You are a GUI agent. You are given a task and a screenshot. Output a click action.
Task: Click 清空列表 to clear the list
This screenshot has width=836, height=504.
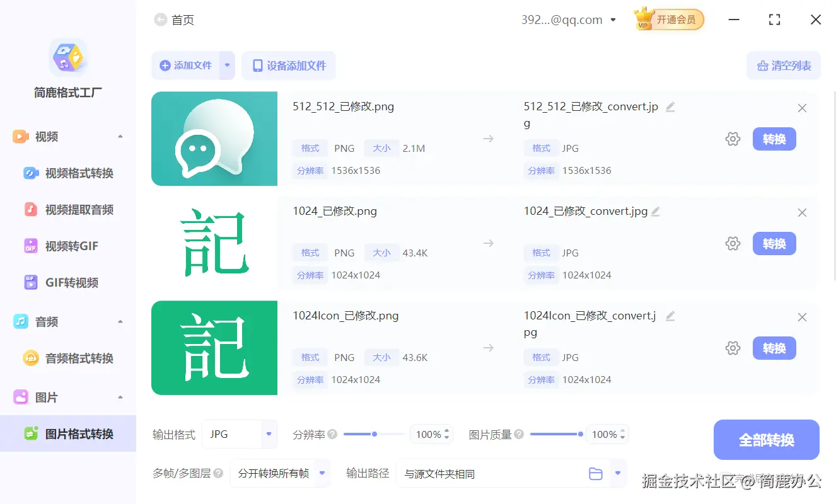point(784,66)
